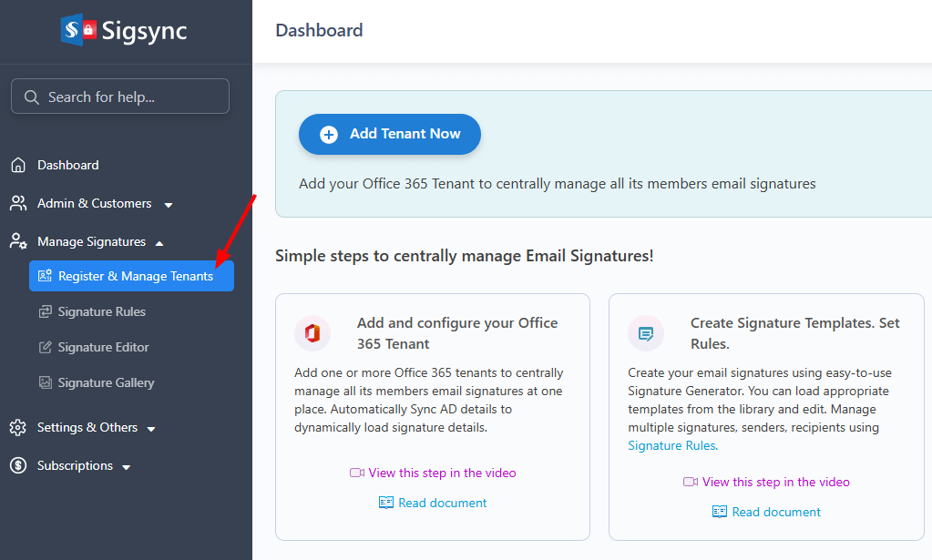Expand the Settings & Others dropdown arrow

coord(151,429)
